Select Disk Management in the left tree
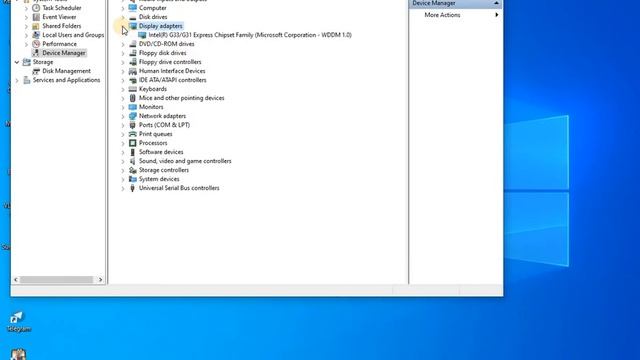Viewport: 640px width, 360px height. 67,71
